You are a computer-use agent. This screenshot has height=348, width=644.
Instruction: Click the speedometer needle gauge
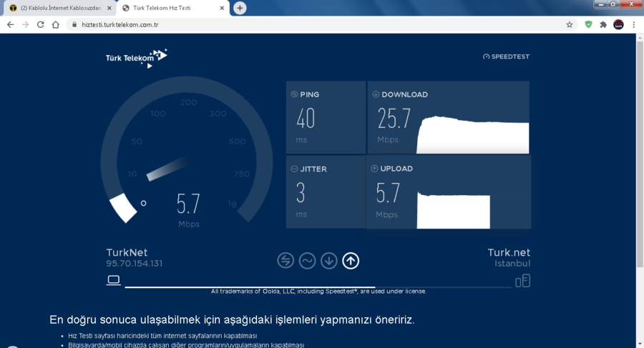coord(187,150)
